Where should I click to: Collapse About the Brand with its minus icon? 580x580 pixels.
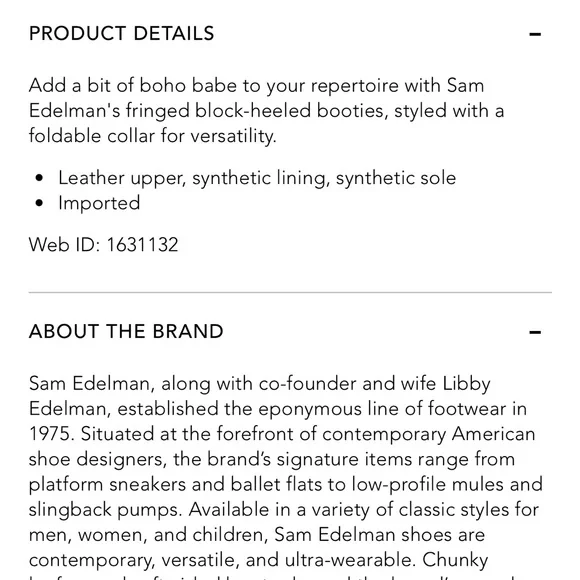click(x=535, y=332)
